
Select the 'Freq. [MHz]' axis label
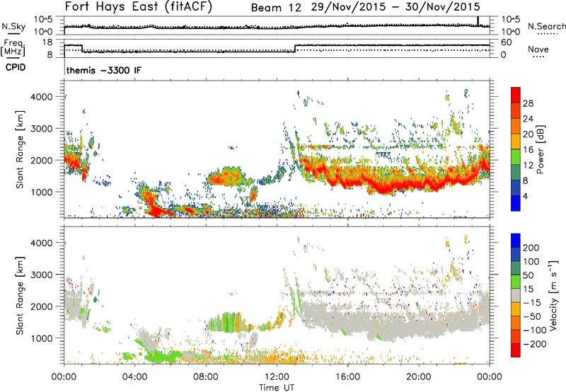click(x=13, y=47)
